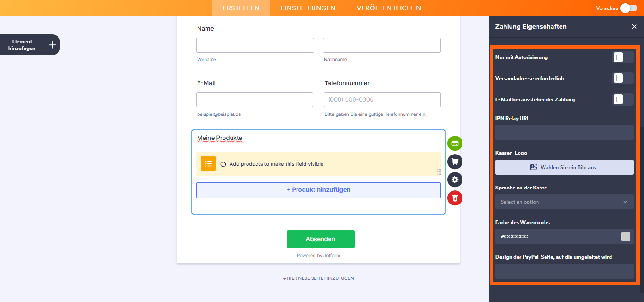Toggle E-Mail bei ausstehender Zahlung

tap(623, 99)
